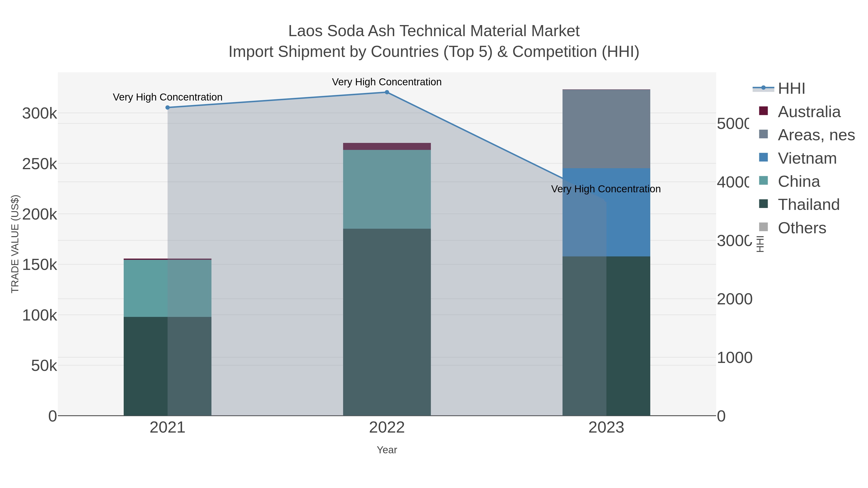
Task: Click the 100k y-axis tick label
Action: (40, 315)
